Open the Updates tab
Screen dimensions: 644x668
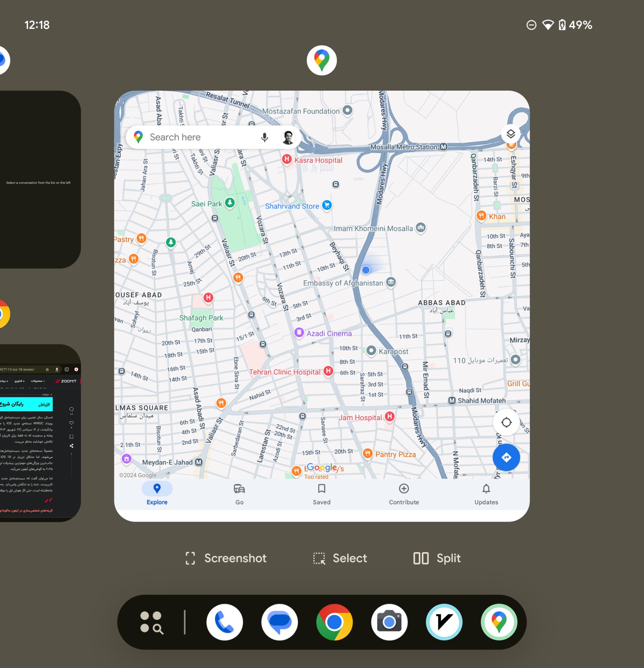[x=486, y=494]
